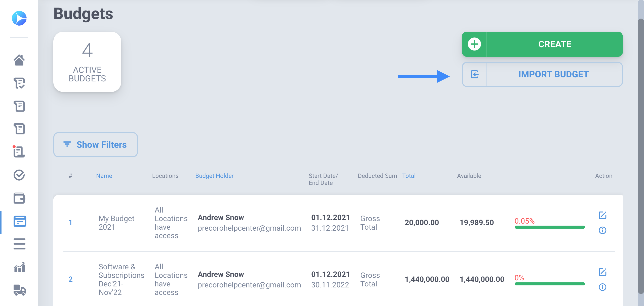Image resolution: width=644 pixels, height=306 pixels.
Task: Click the Deducted Sum column header
Action: point(377,176)
